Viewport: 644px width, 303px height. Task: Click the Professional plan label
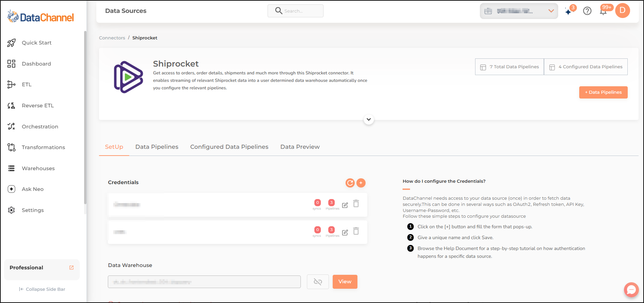[26, 268]
